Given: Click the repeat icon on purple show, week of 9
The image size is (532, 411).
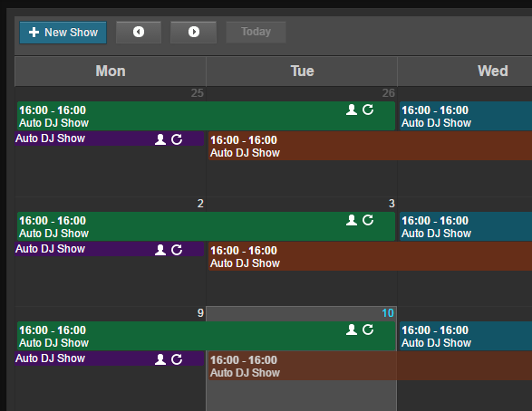Looking at the screenshot, I should (177, 359).
